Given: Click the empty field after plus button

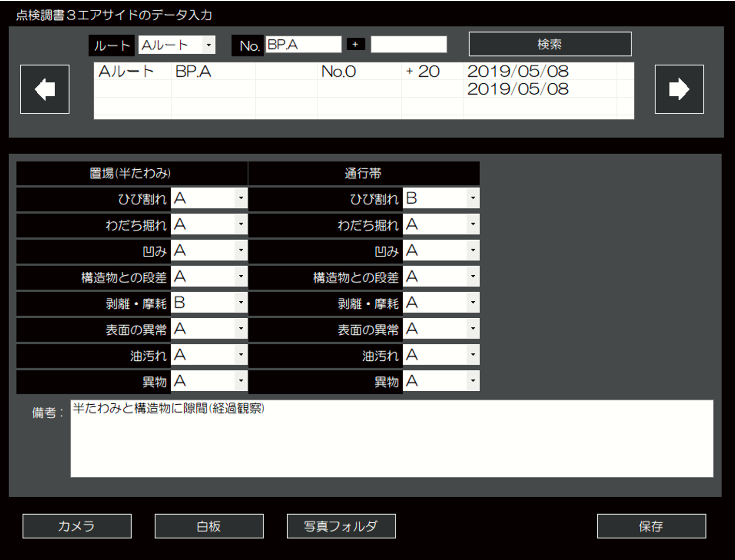Looking at the screenshot, I should pos(409,45).
